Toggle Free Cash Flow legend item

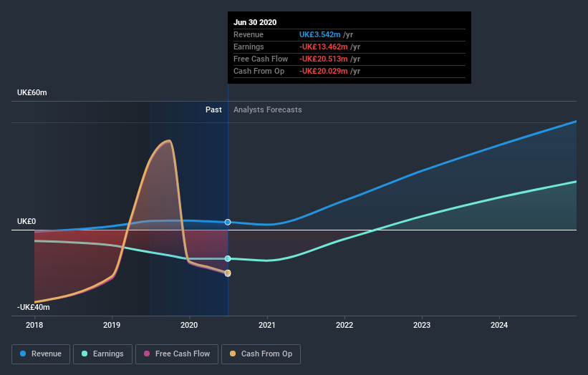[177, 354]
